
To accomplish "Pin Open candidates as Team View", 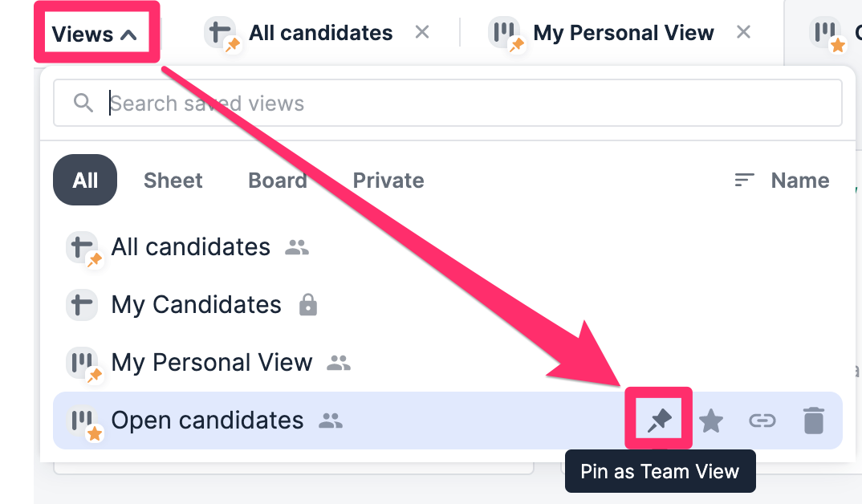I will coord(658,420).
